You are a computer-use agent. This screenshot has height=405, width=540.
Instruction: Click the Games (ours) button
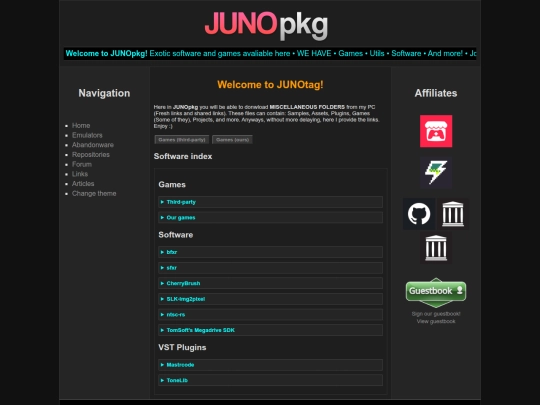[232, 140]
